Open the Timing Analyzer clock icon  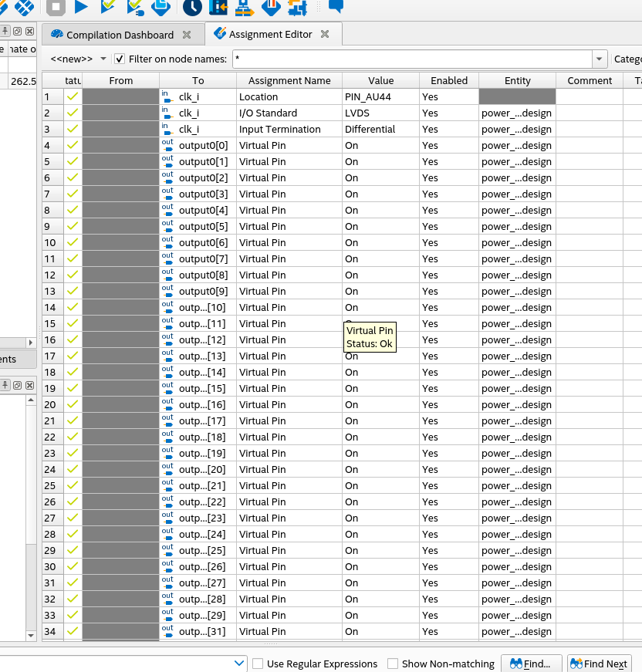point(192,7)
